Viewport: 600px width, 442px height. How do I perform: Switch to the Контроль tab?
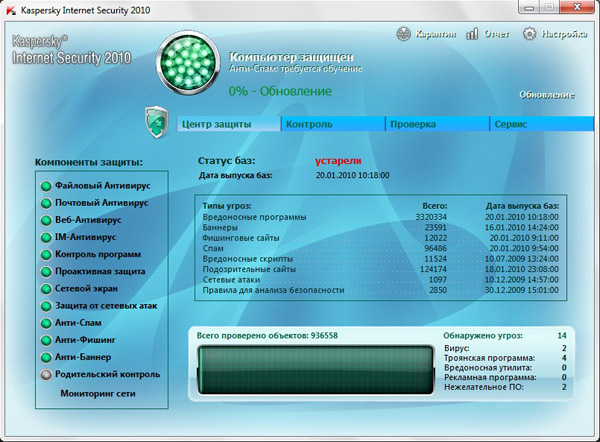(x=333, y=124)
